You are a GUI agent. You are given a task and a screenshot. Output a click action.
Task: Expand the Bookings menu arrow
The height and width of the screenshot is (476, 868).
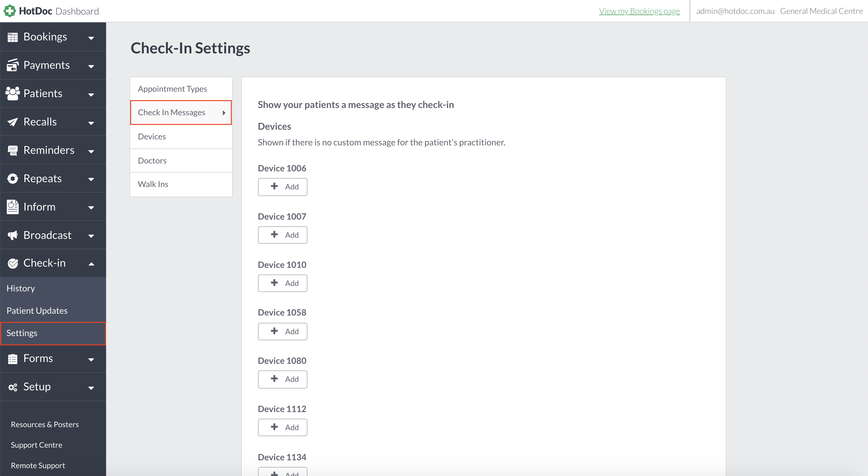pos(91,38)
